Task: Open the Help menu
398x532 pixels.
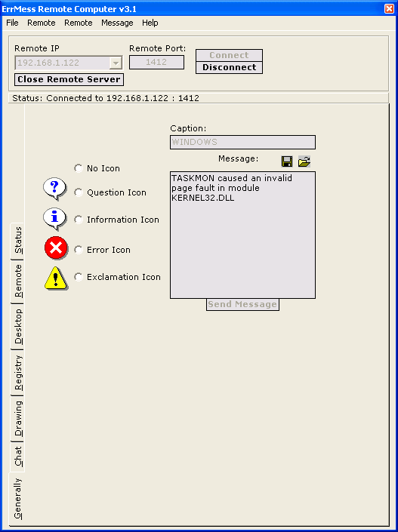Action: [x=150, y=23]
